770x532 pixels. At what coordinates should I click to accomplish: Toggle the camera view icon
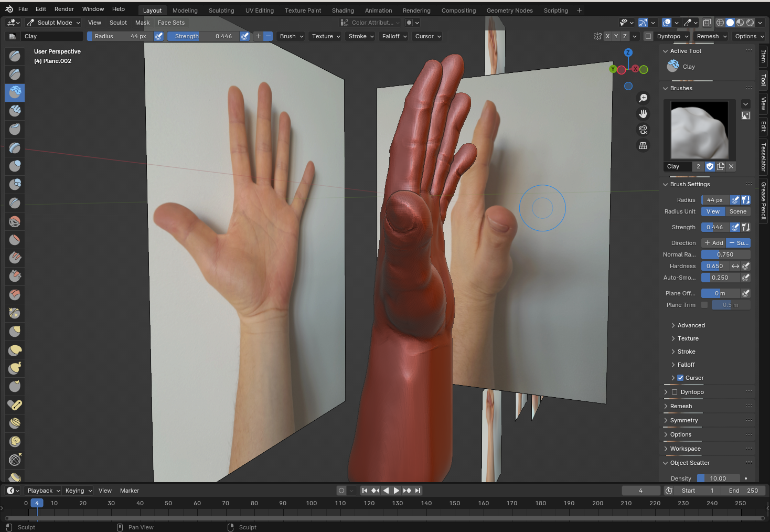(643, 130)
